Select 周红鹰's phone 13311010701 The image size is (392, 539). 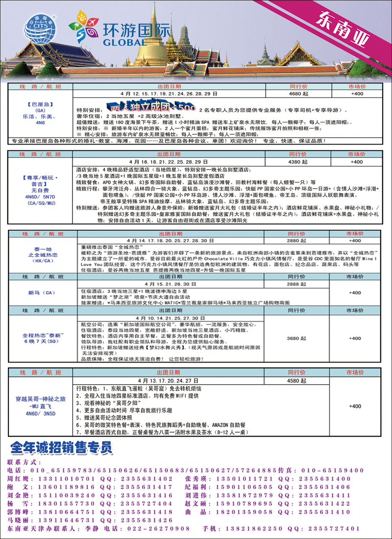(68, 479)
